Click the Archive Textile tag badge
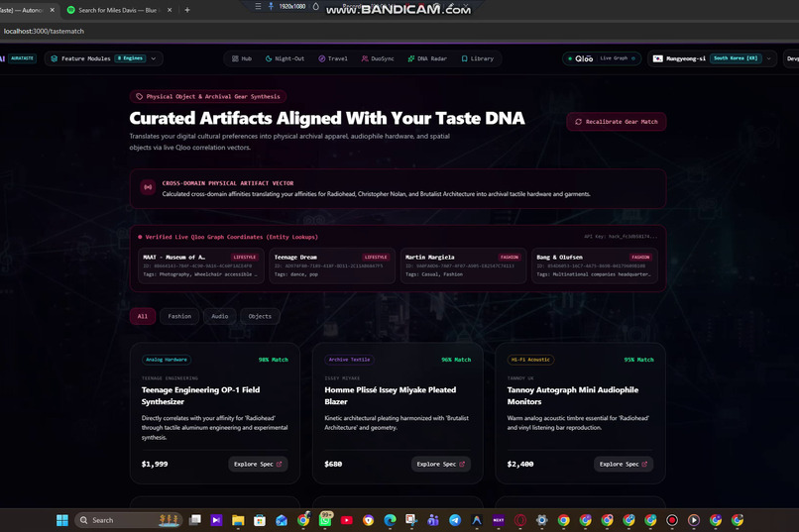The width and height of the screenshot is (799, 532). (x=349, y=360)
